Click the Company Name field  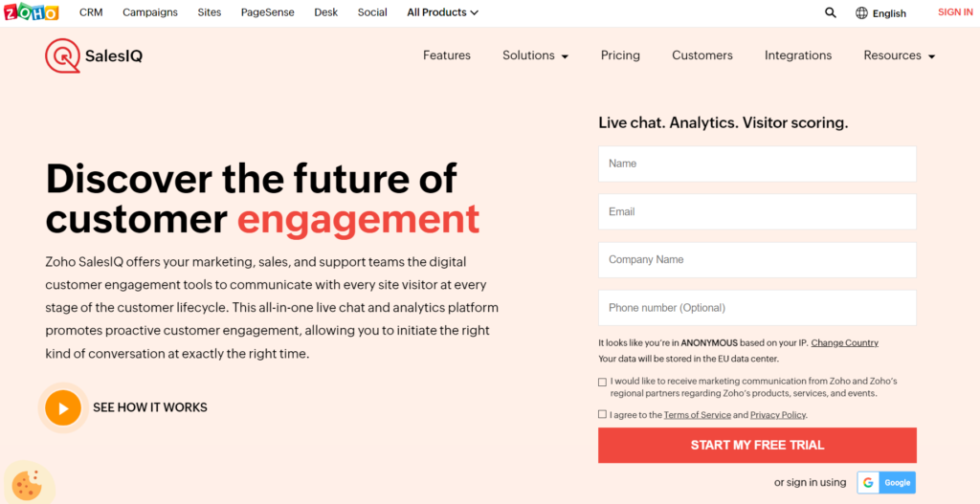point(757,259)
